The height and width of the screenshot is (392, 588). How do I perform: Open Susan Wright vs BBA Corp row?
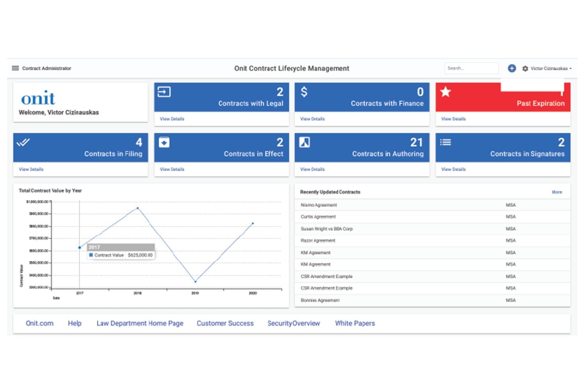(x=432, y=229)
